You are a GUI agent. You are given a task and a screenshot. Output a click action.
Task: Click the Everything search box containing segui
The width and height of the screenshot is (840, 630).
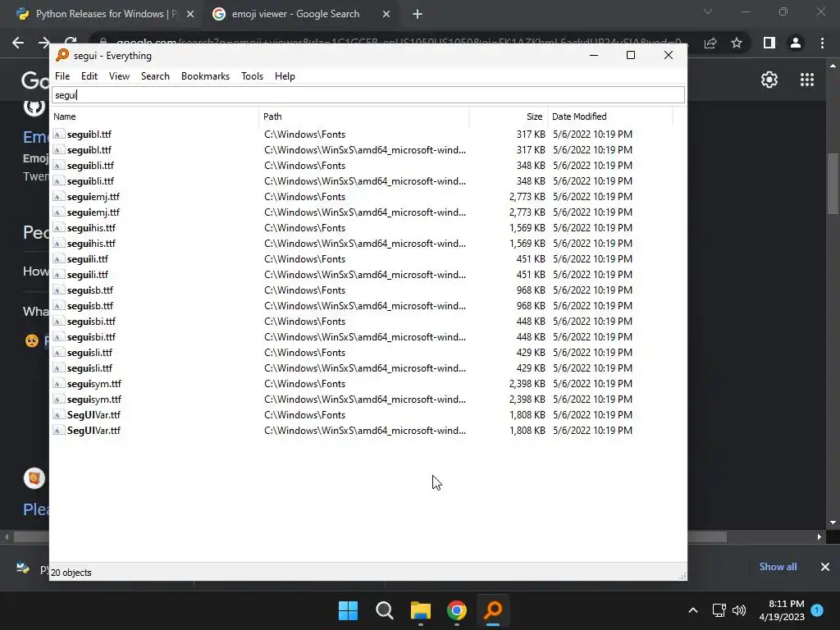[368, 95]
